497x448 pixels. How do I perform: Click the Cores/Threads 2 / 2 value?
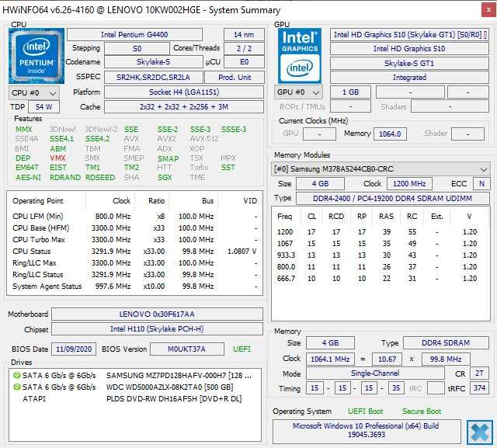(244, 48)
